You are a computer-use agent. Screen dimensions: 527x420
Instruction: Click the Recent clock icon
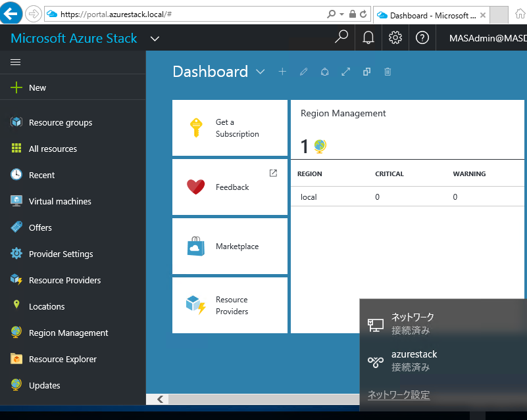(x=16, y=175)
